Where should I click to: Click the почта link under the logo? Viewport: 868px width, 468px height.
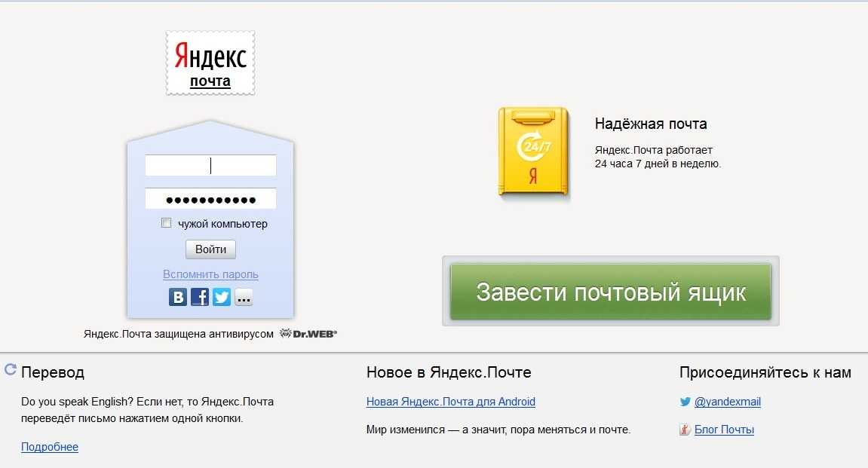coord(210,81)
